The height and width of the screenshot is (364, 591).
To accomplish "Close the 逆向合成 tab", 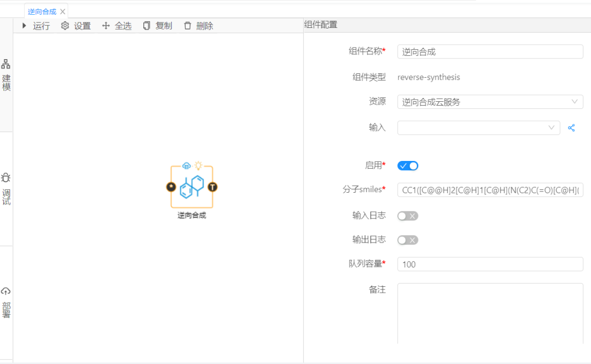I will pos(63,11).
